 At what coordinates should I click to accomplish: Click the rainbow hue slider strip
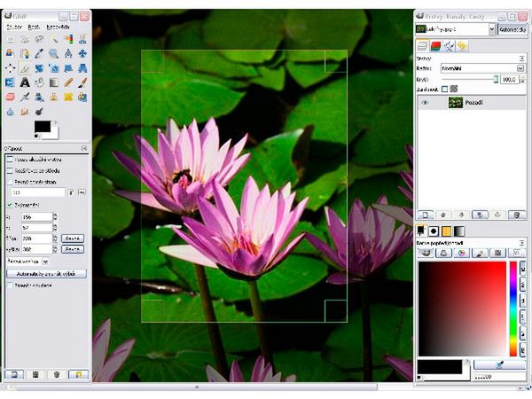pyautogui.click(x=513, y=309)
